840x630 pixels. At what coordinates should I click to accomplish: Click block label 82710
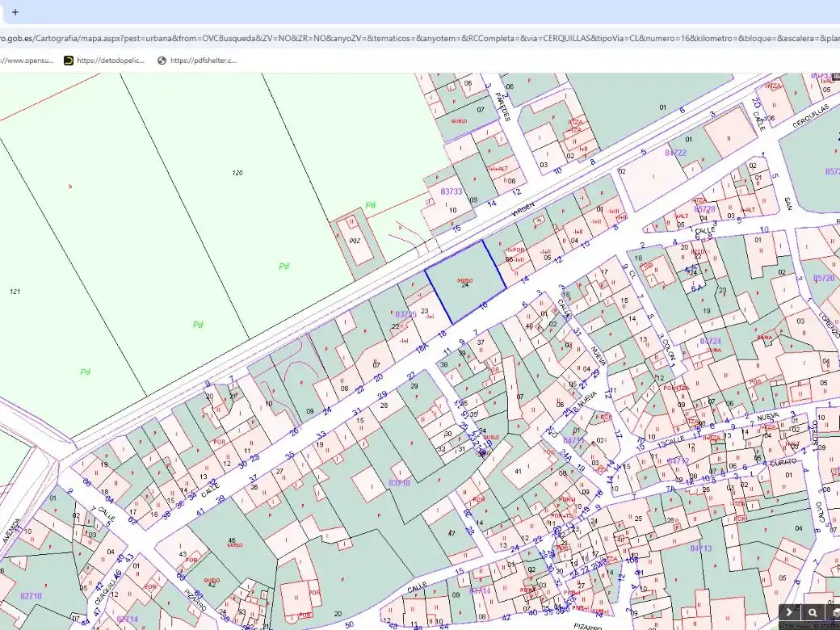31,596
